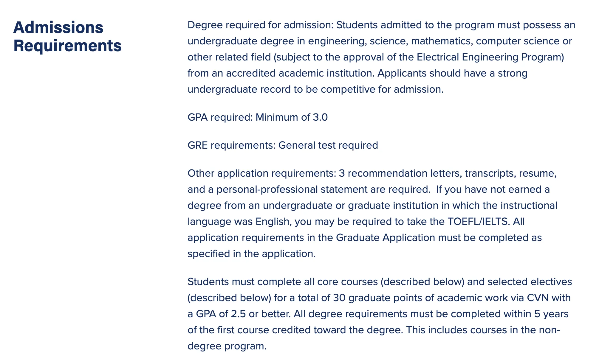Click the "General test required" text
Screen dimensions: 616x364
pyautogui.click(x=328, y=145)
